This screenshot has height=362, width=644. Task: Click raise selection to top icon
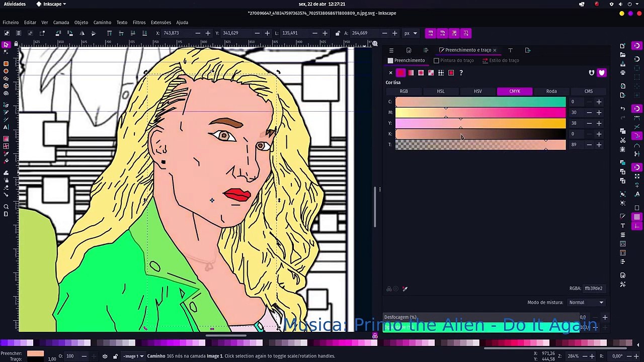(x=109, y=33)
